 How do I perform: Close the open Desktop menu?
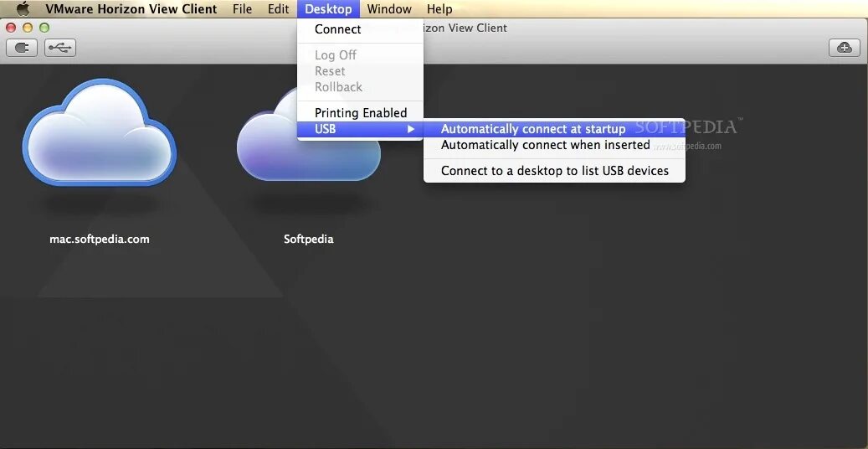pyautogui.click(x=328, y=9)
